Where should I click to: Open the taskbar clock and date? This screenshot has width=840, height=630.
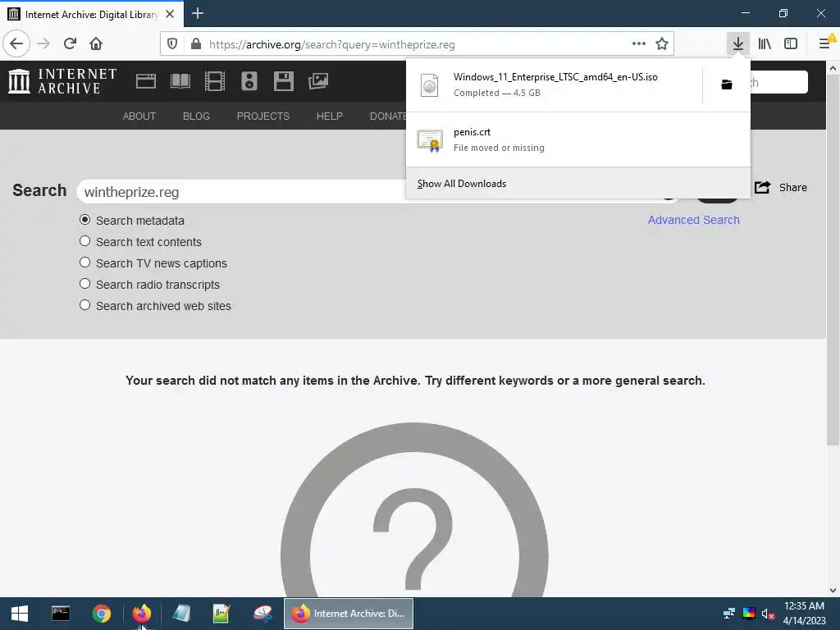click(804, 614)
